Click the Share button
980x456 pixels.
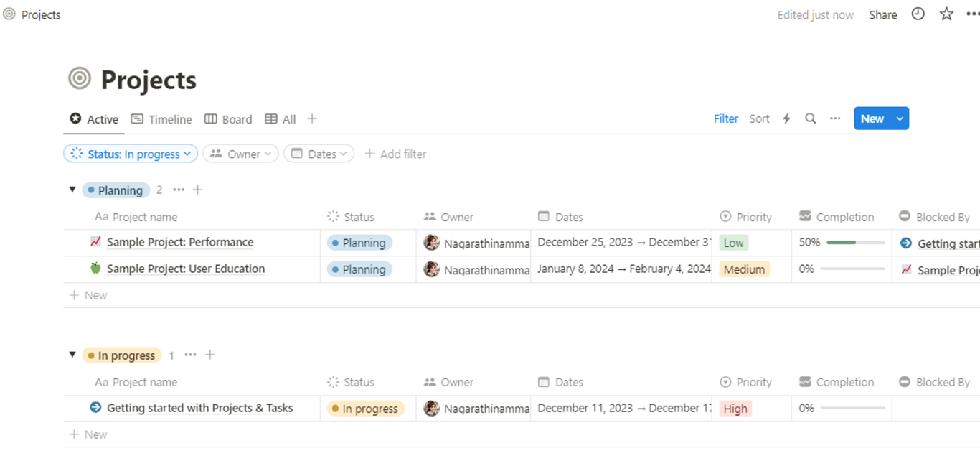click(x=882, y=15)
